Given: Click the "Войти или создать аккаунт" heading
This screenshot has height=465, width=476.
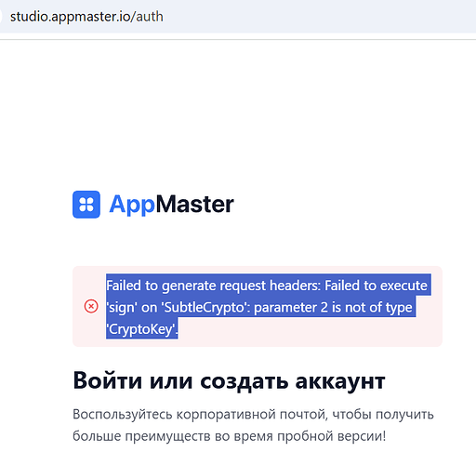Looking at the screenshot, I should coord(229,380).
